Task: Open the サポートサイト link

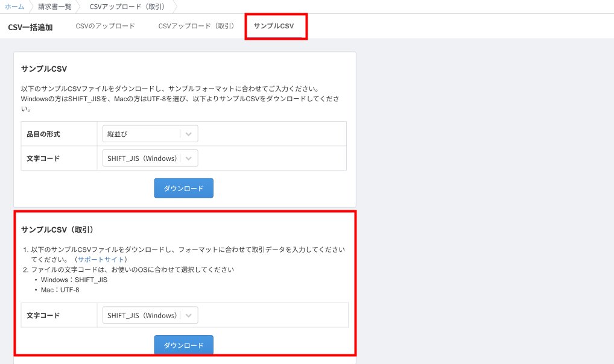Action: (101, 259)
